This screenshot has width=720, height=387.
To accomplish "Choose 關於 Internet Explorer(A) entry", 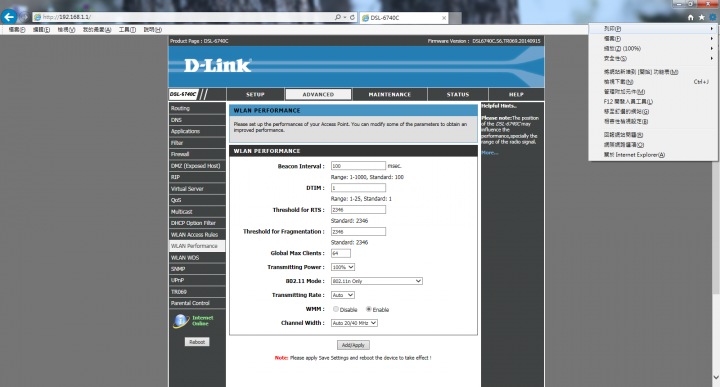I will pyautogui.click(x=653, y=155).
